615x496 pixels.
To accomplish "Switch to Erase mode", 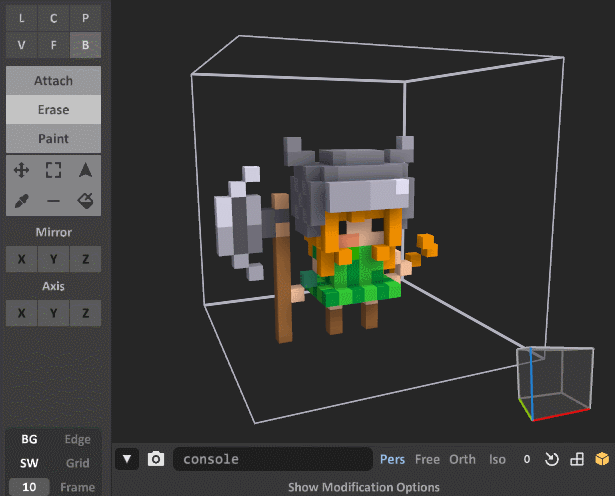I will [53, 109].
